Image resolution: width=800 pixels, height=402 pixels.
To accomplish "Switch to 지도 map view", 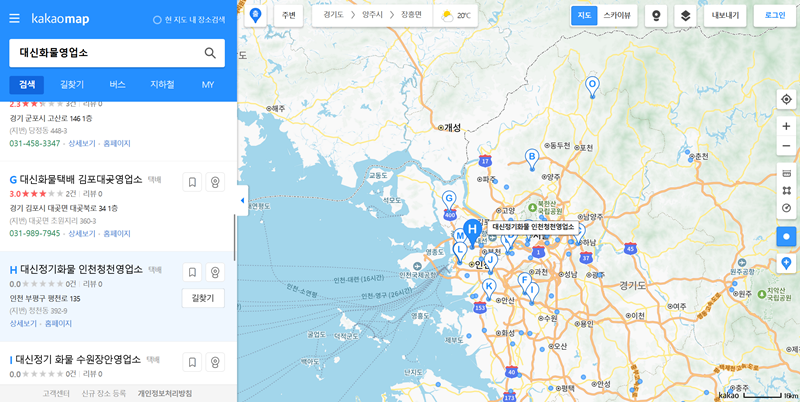I will coord(584,16).
